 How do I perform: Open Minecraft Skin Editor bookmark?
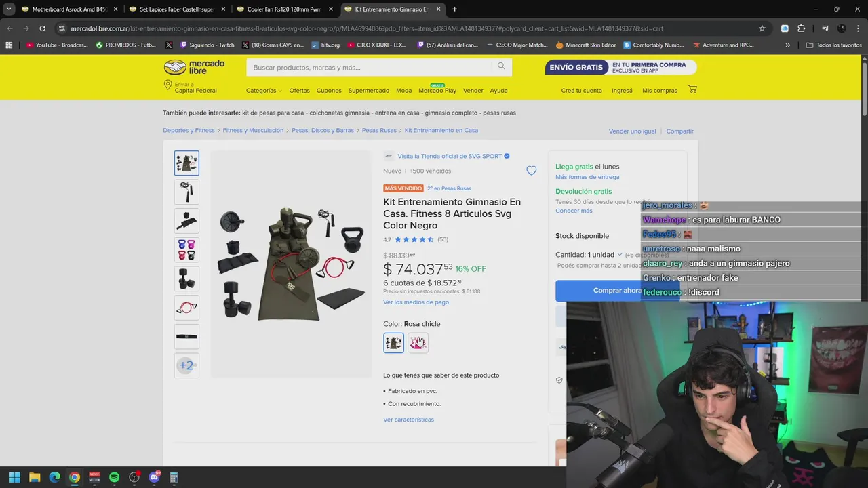tap(586, 45)
